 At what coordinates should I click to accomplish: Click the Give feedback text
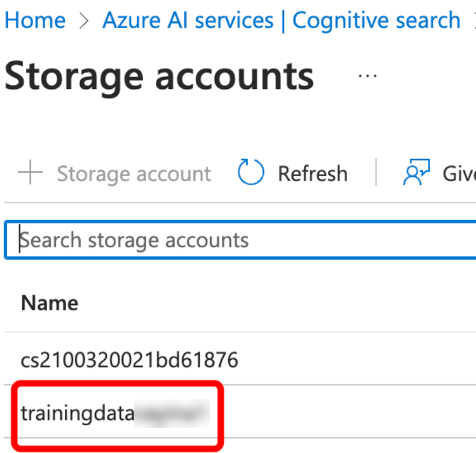(x=459, y=174)
